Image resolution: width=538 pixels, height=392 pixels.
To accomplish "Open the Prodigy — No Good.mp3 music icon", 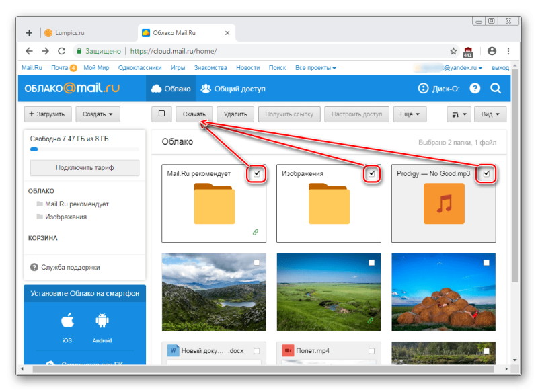I will tap(444, 203).
